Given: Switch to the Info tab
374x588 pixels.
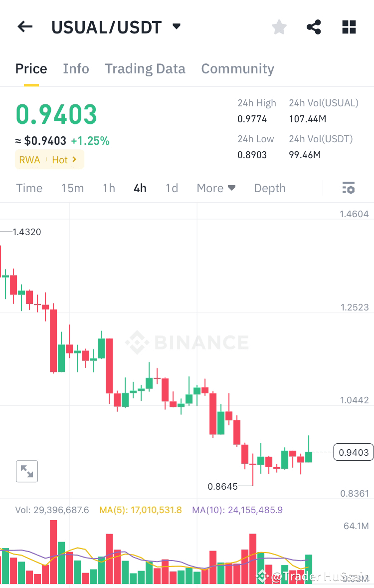Looking at the screenshot, I should [76, 68].
